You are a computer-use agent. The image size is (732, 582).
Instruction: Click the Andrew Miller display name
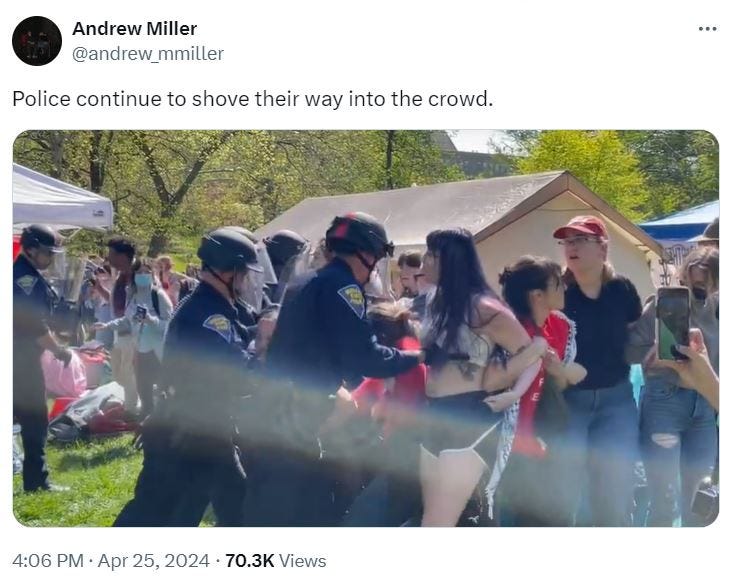134,29
